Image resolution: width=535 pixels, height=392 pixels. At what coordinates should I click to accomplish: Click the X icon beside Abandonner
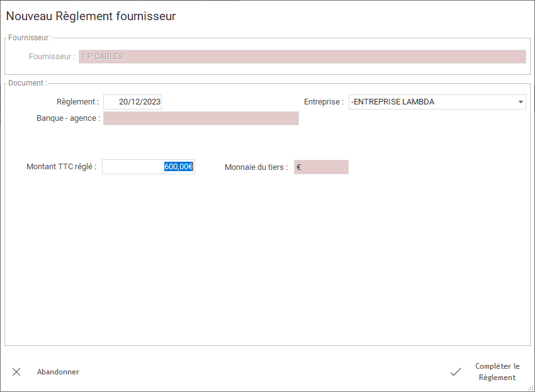tap(16, 372)
